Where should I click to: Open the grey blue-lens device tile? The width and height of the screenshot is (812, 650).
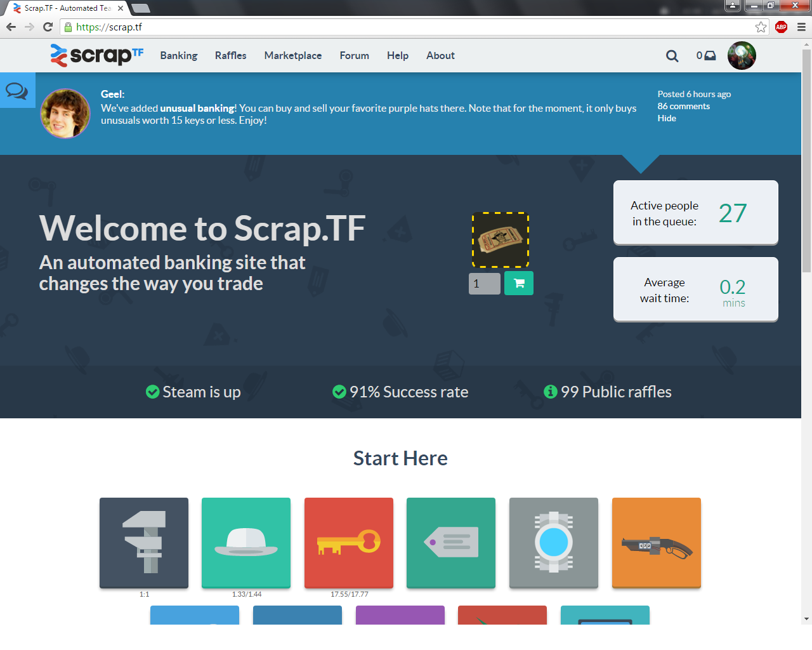[554, 543]
